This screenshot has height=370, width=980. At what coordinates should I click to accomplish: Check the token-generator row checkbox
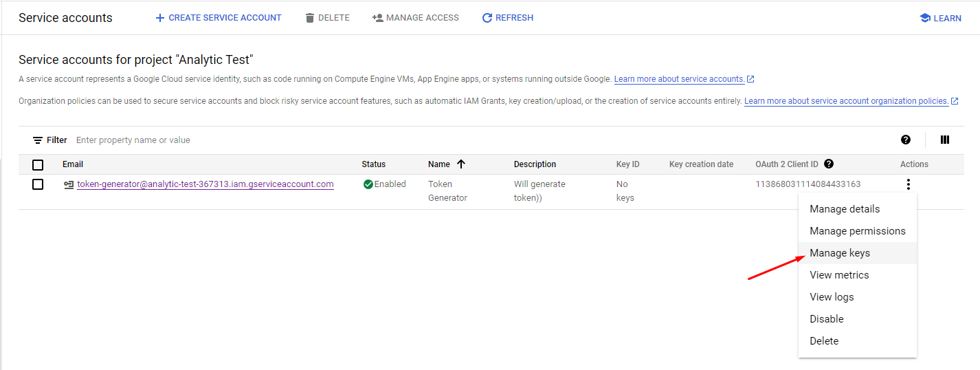coord(38,184)
